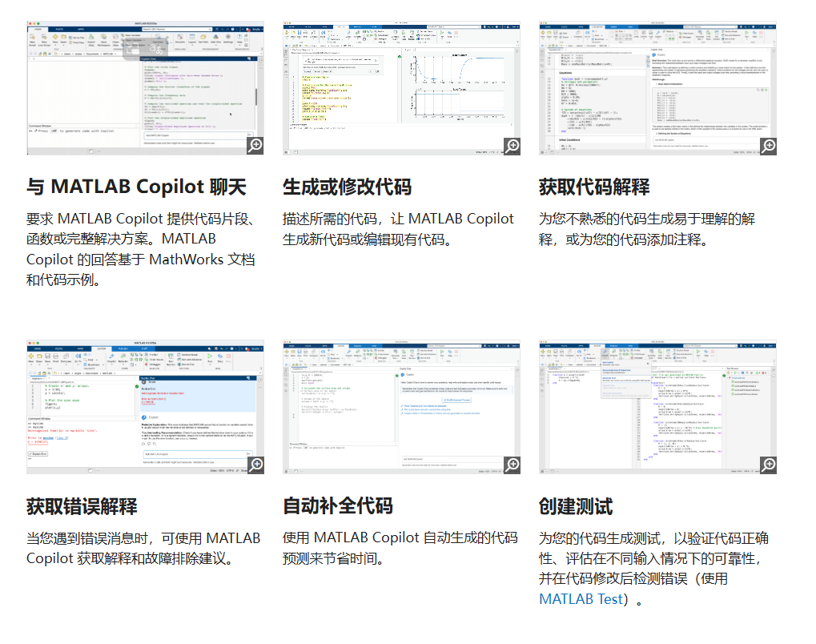Image resolution: width=816 pixels, height=644 pixels.
Task: Open the MATLAB Test link
Action: pyautogui.click(x=578, y=598)
